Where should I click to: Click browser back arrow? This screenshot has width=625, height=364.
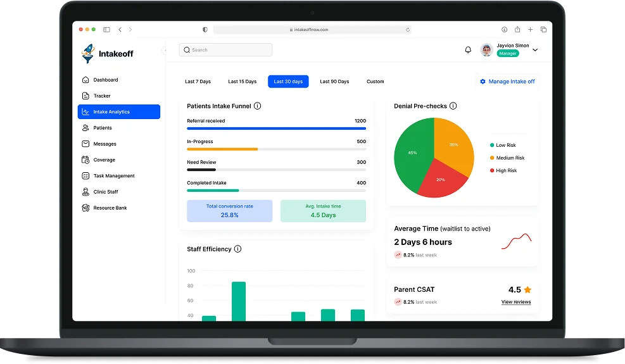120,30
